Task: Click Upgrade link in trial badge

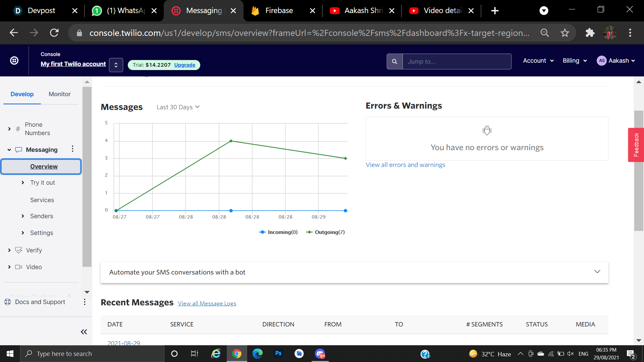Action: (x=184, y=65)
